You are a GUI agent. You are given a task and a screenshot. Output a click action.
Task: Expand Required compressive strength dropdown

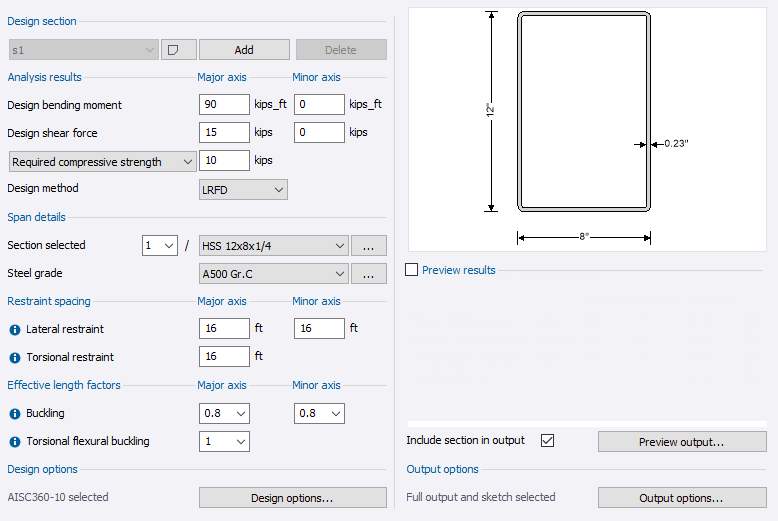(102, 161)
